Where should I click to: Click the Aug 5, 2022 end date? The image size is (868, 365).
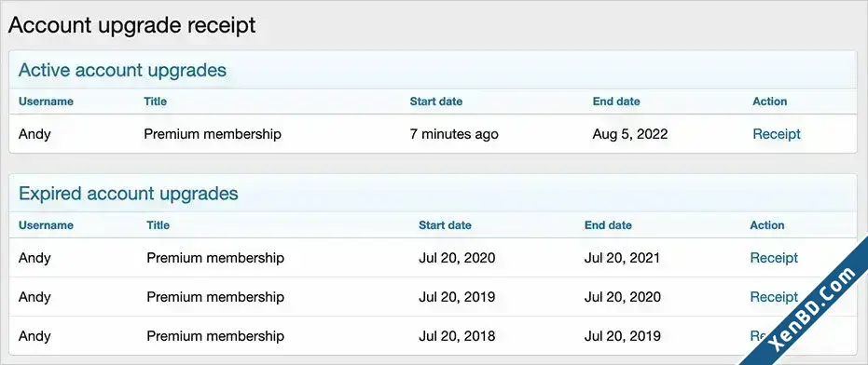coord(630,134)
